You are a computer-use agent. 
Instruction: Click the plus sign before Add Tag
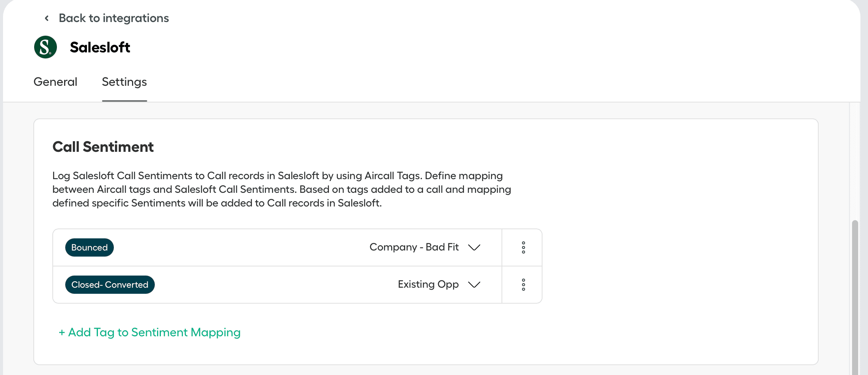click(62, 333)
